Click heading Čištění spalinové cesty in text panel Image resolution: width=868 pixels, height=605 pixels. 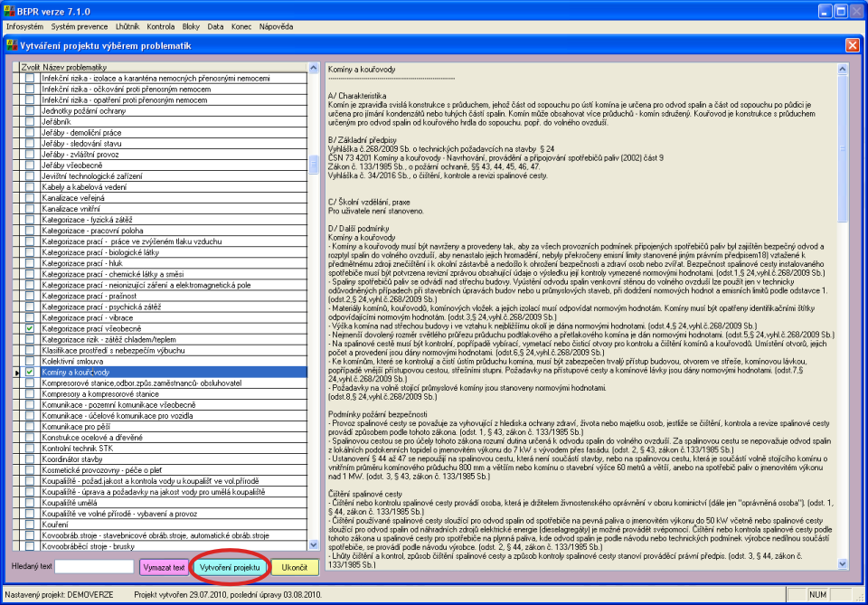(365, 494)
